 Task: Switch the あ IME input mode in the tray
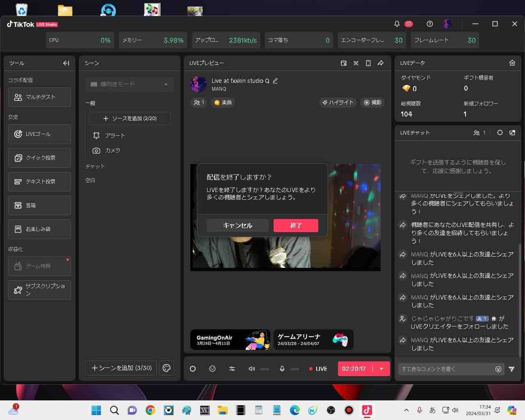(x=432, y=410)
